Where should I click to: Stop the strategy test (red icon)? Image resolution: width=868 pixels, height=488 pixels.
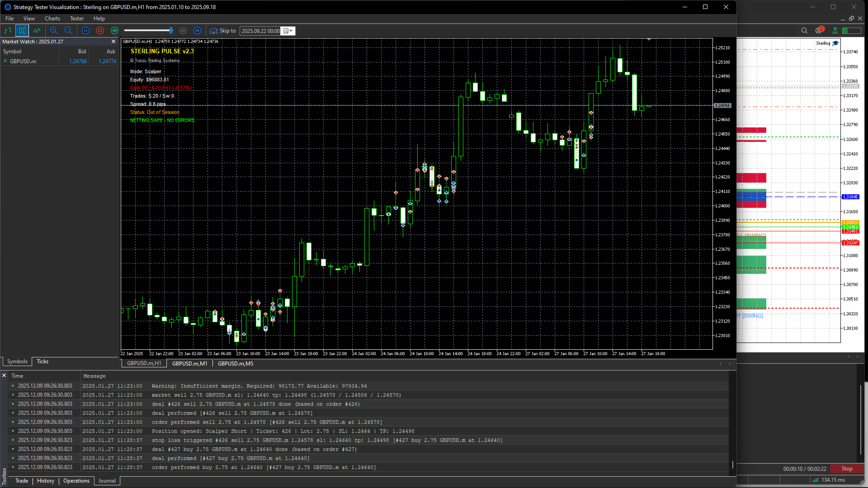pos(100,31)
